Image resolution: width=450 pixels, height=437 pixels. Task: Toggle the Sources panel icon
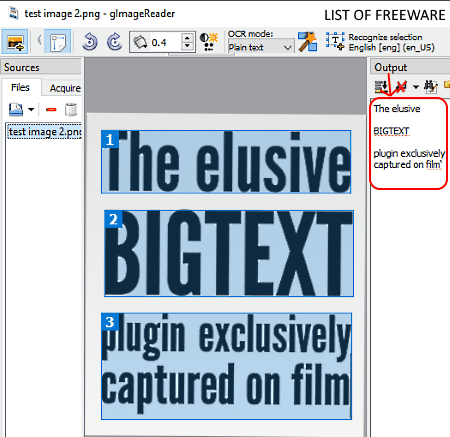click(x=15, y=42)
